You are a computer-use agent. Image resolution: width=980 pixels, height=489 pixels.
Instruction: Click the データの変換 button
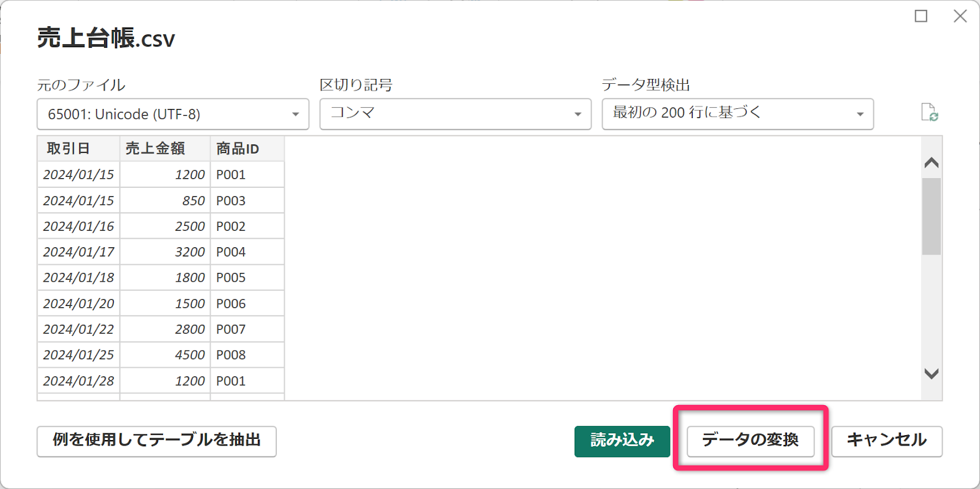750,441
